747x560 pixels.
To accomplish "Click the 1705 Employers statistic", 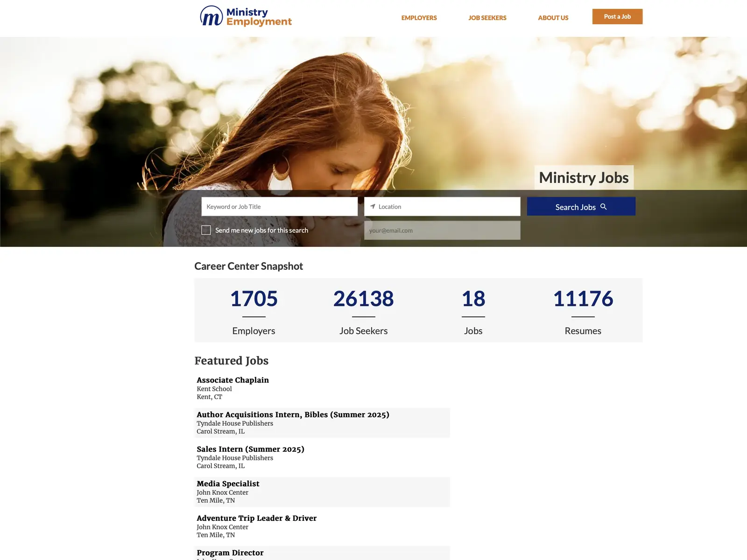I will (x=254, y=311).
